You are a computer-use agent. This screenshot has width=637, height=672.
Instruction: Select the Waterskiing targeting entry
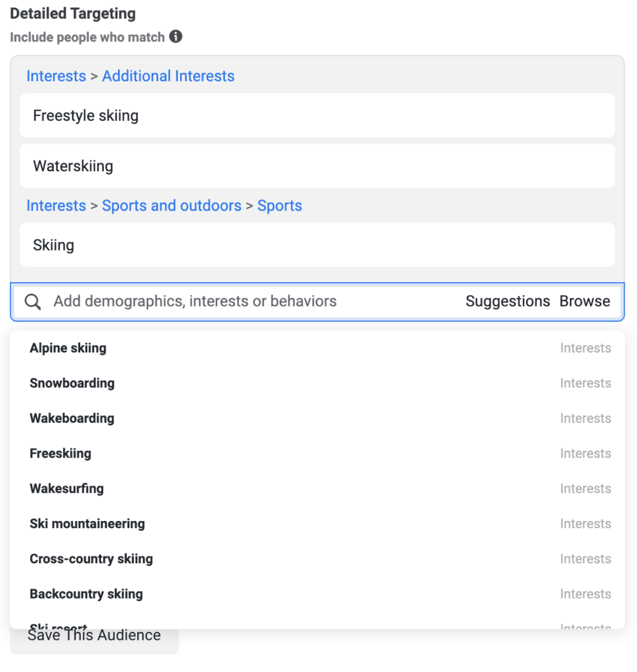(317, 167)
